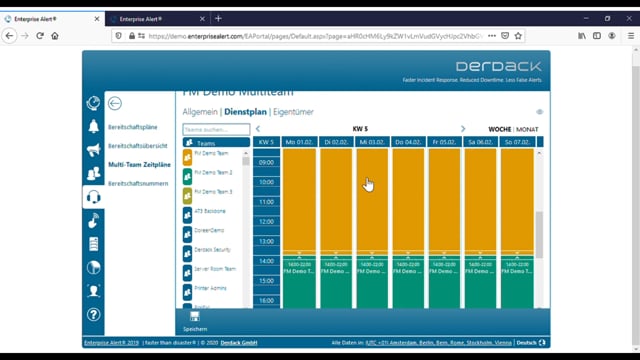This screenshot has height=360, width=640.
Task: Open the pie chart reports icon
Action: coord(93,268)
